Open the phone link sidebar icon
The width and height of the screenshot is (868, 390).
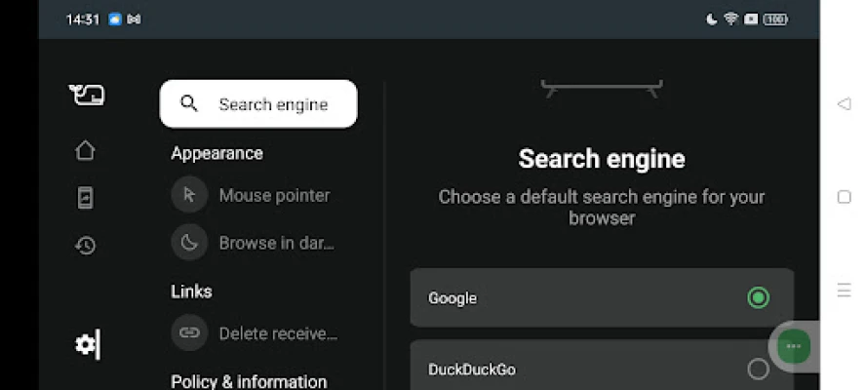tap(86, 197)
